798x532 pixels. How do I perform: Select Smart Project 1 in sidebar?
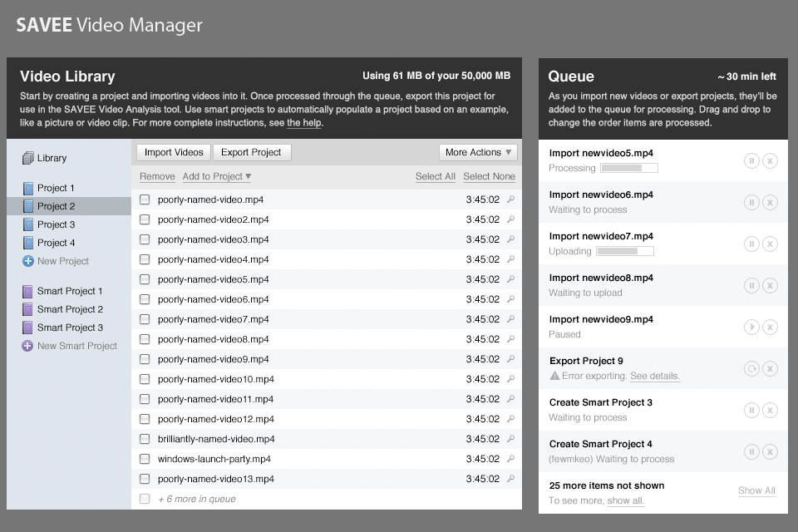(69, 291)
